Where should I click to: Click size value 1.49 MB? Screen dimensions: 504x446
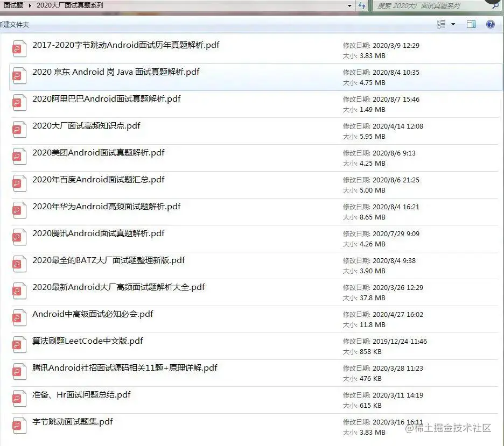coord(373,110)
